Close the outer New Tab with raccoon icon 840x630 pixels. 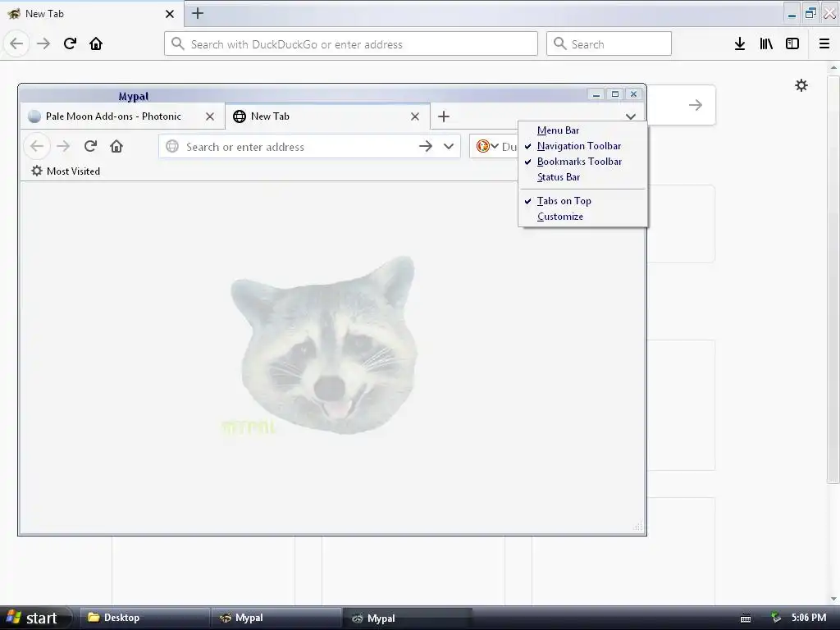pos(169,14)
